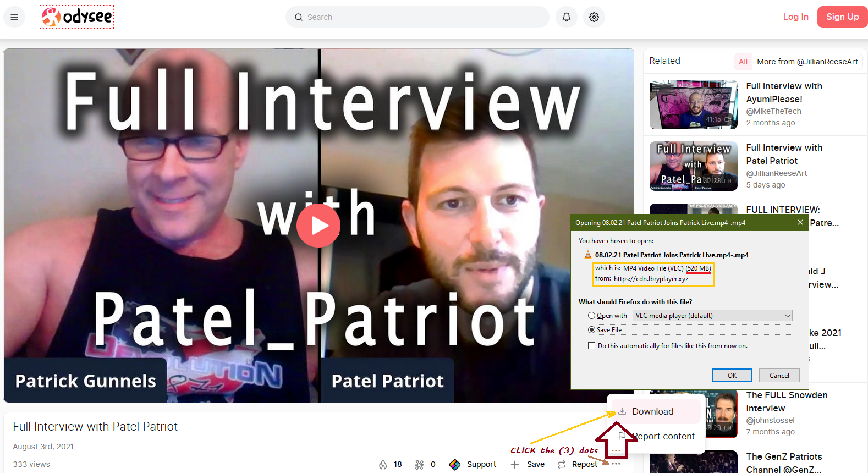Click the Sign Up button
The width and height of the screenshot is (868, 473).
tap(842, 17)
